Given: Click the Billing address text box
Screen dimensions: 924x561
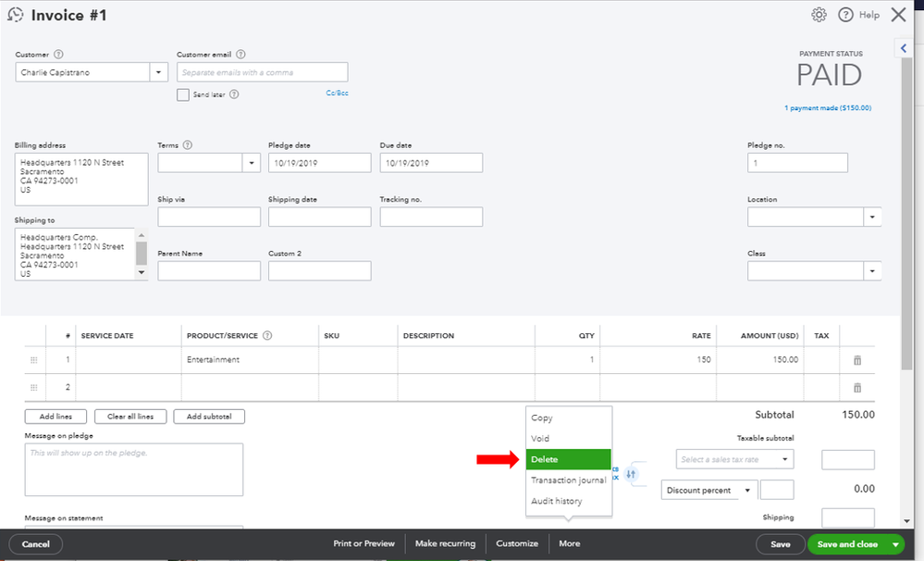Looking at the screenshot, I should point(81,180).
